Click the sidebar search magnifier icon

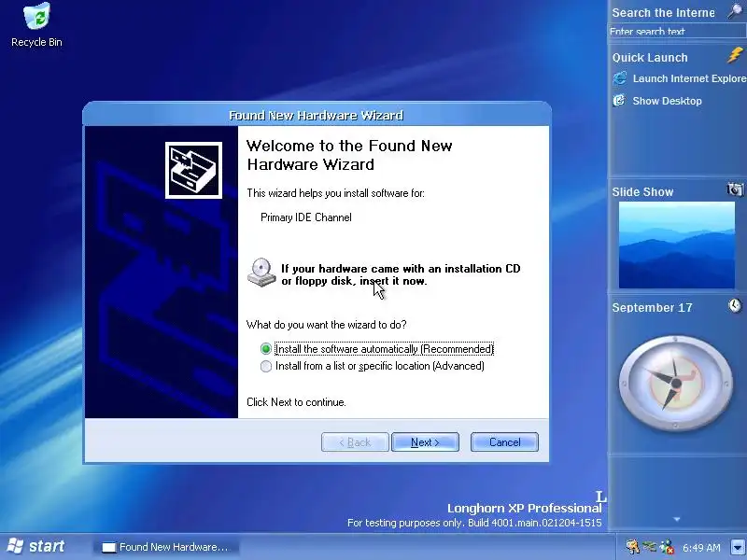point(736,11)
